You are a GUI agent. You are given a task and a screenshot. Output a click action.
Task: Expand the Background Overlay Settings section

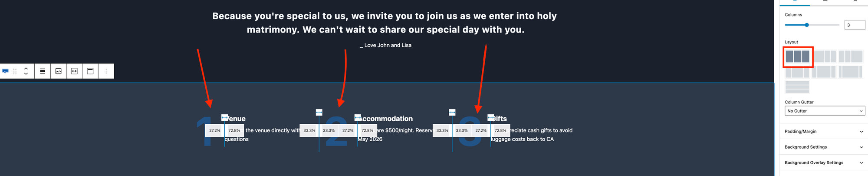pos(824,163)
